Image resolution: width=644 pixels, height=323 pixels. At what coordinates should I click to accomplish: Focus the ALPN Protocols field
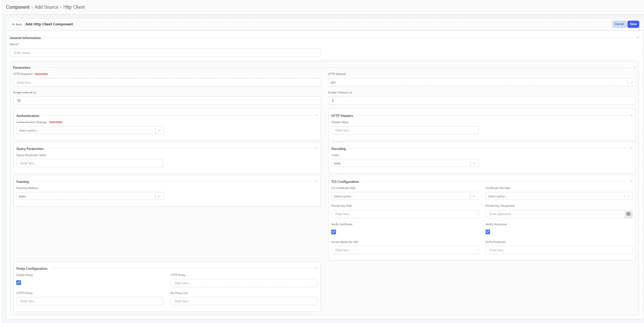pos(559,250)
